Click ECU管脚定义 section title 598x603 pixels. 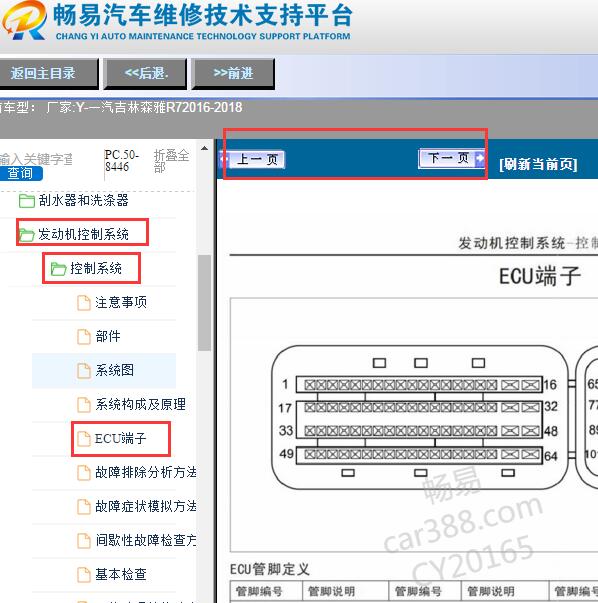coord(270,568)
